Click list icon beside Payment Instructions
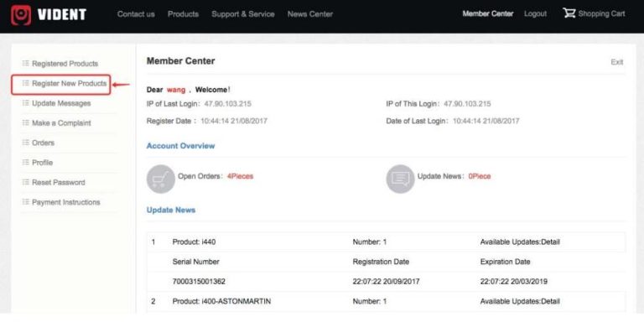The height and width of the screenshot is (322, 644). [25, 201]
